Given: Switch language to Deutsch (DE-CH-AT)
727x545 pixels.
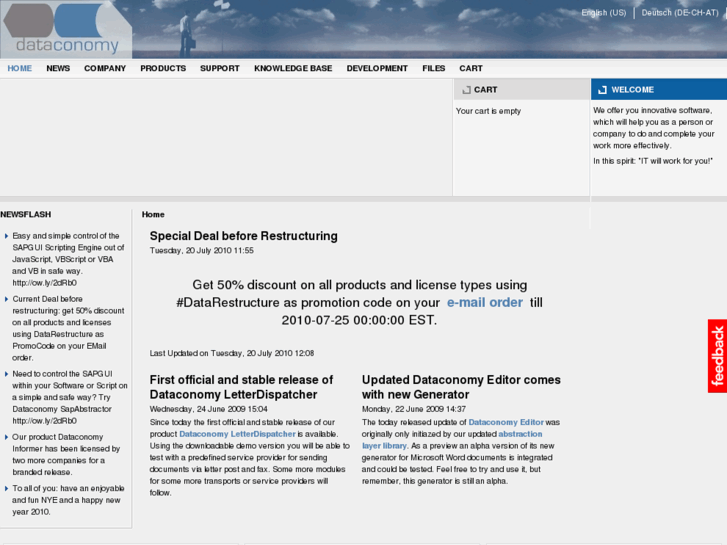Looking at the screenshot, I should click(680, 13).
